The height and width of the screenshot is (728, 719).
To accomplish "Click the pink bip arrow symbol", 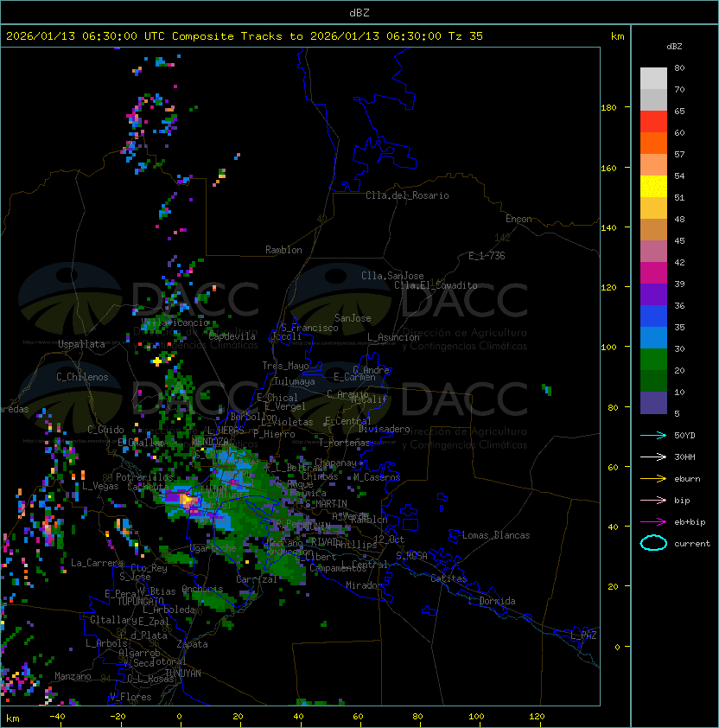I will click(653, 501).
